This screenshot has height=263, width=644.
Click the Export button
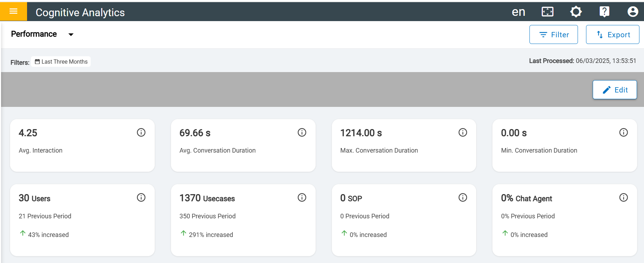click(612, 34)
